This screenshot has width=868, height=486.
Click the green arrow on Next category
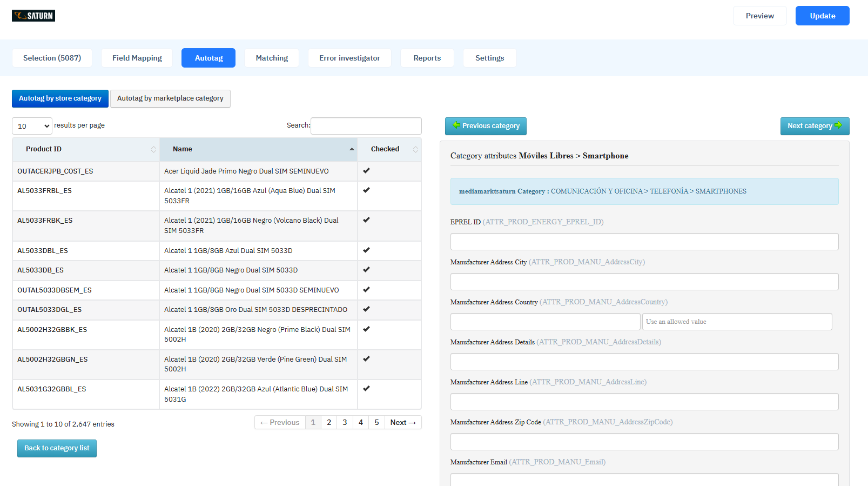pyautogui.click(x=838, y=125)
